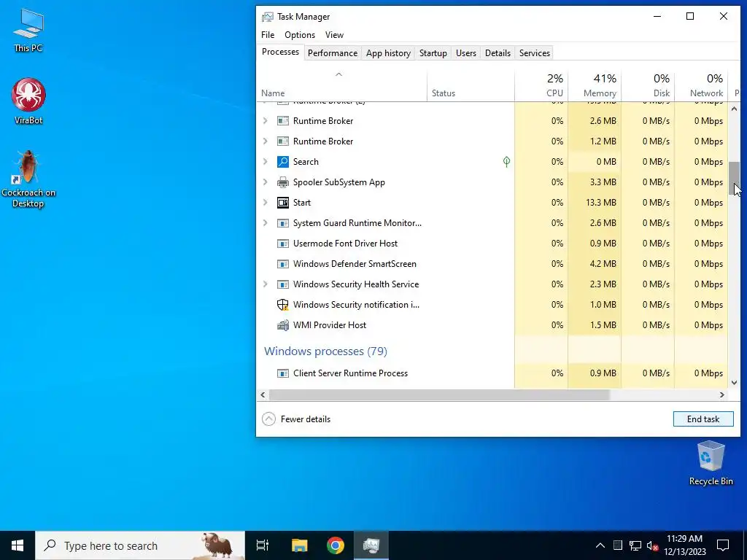Click the network status tray icon
747x560 pixels.
[x=635, y=545]
